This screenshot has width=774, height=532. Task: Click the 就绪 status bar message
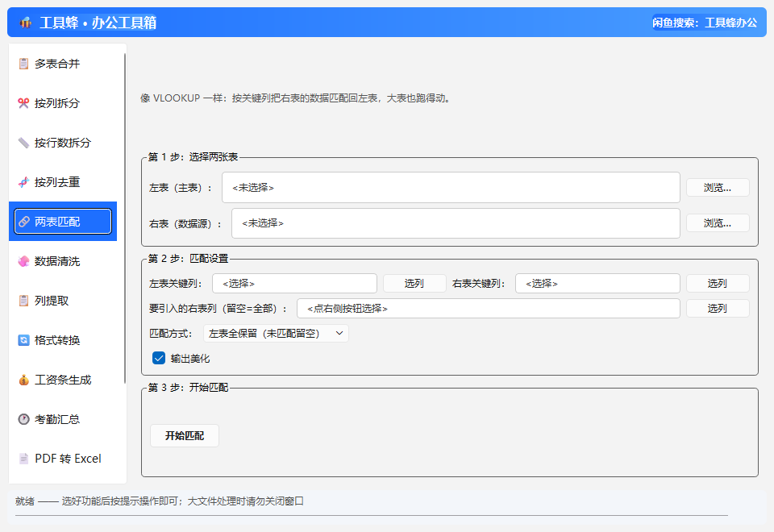click(x=160, y=501)
